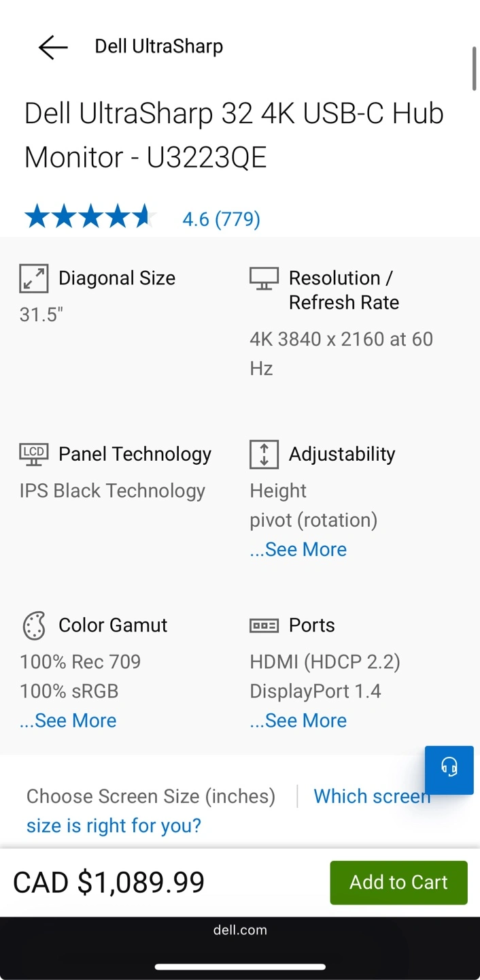The width and height of the screenshot is (480, 980).
Task: Open "Which screen size is right" link
Action: [x=114, y=826]
